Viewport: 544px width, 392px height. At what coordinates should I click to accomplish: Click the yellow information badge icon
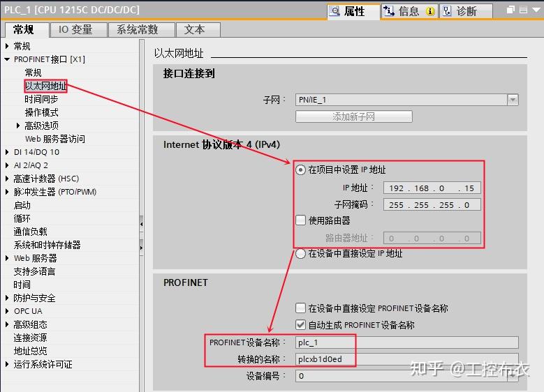430,11
